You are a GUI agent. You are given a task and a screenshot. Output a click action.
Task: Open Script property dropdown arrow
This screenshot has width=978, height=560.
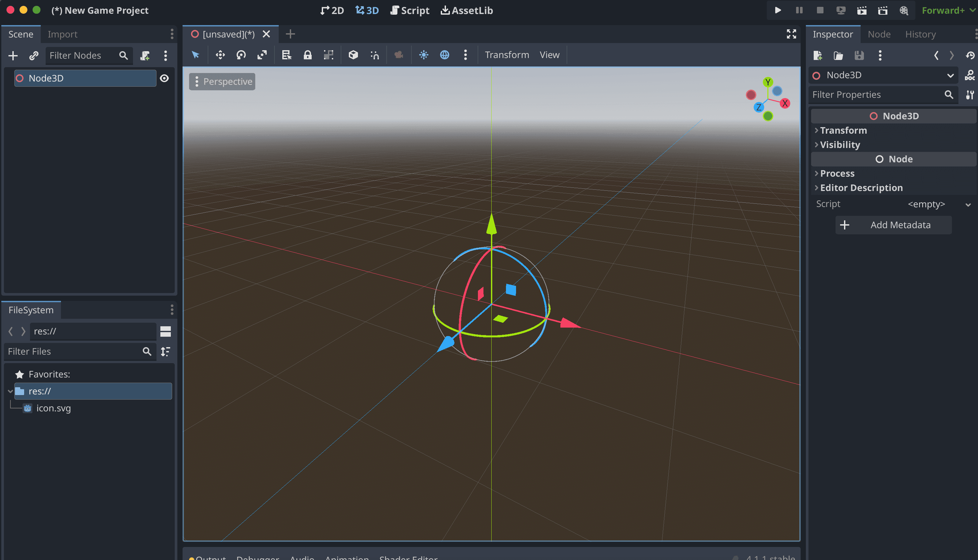pos(968,205)
